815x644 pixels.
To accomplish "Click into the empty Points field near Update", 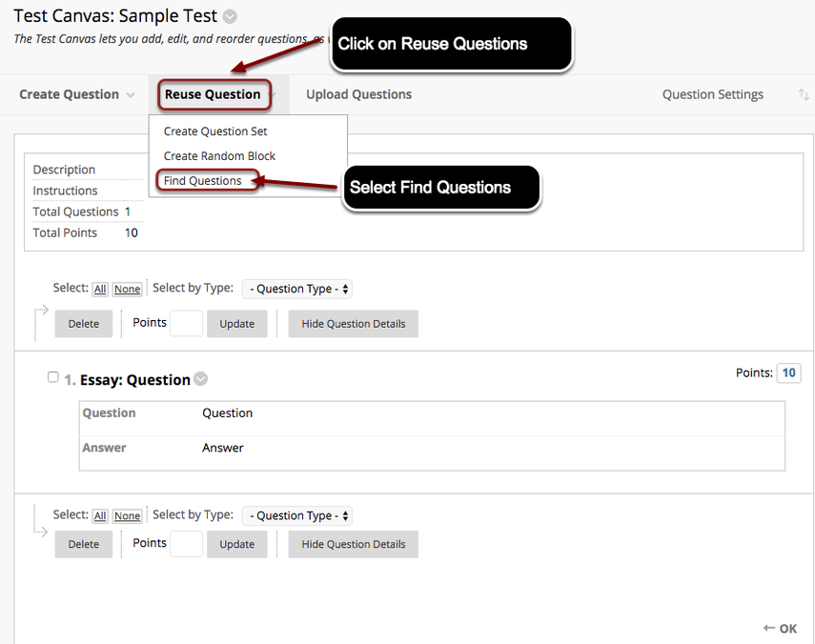I will pos(187,323).
